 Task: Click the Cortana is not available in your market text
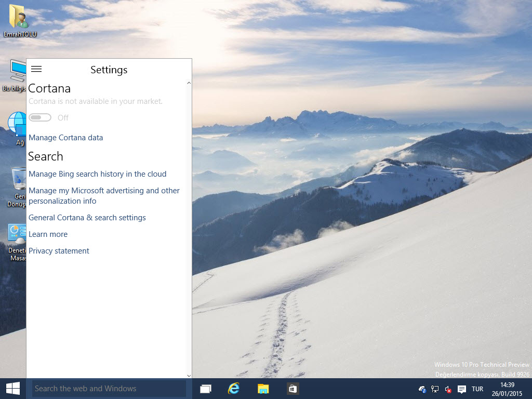click(96, 101)
